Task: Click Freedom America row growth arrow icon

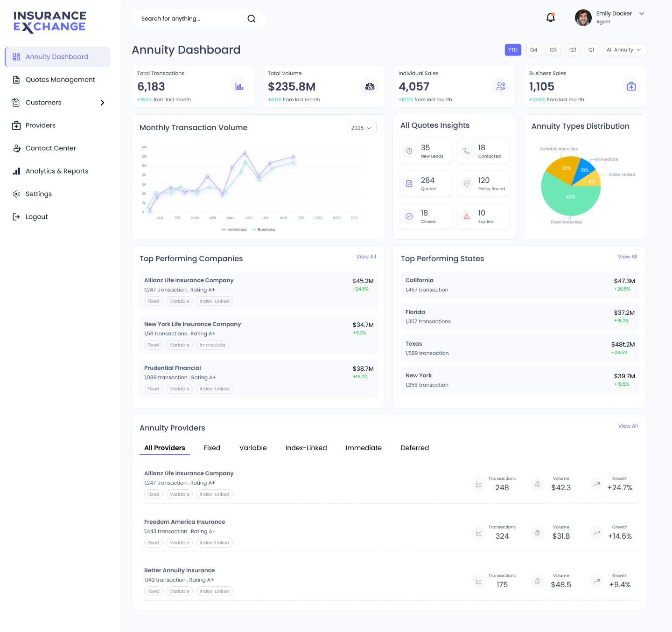Action: (x=596, y=533)
